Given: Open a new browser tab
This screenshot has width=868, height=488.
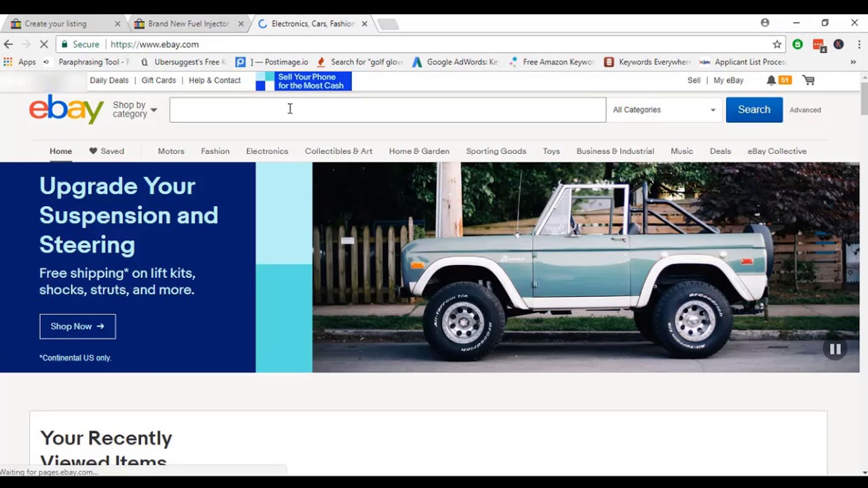Looking at the screenshot, I should click(388, 24).
